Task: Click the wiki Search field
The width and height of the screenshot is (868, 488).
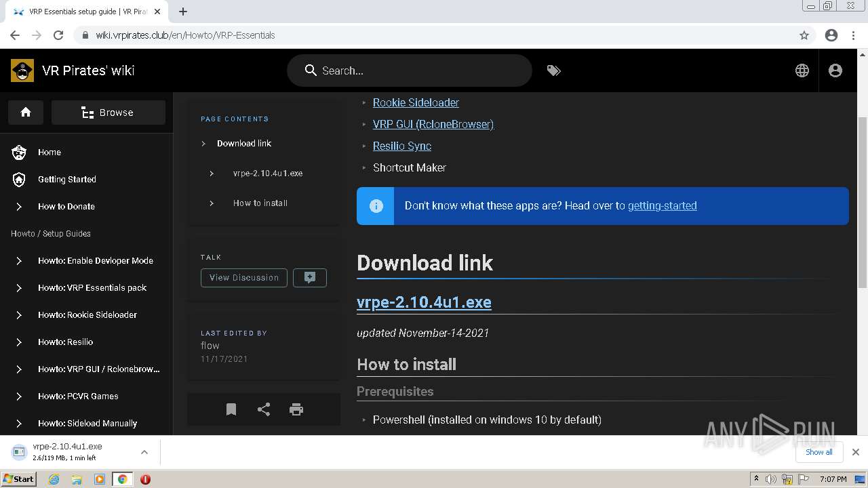Action: coord(410,70)
